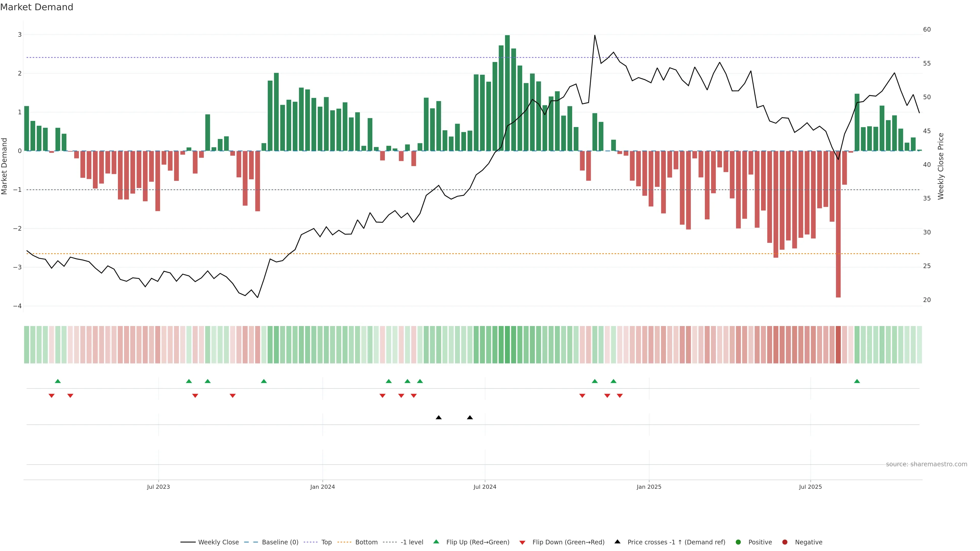Click the Market Demand chart title

pyautogui.click(x=36, y=7)
